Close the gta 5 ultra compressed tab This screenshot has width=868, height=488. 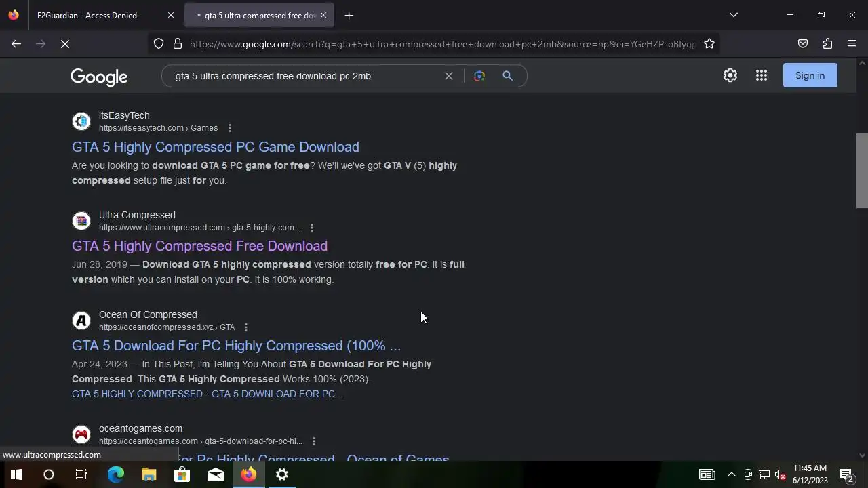click(x=323, y=15)
